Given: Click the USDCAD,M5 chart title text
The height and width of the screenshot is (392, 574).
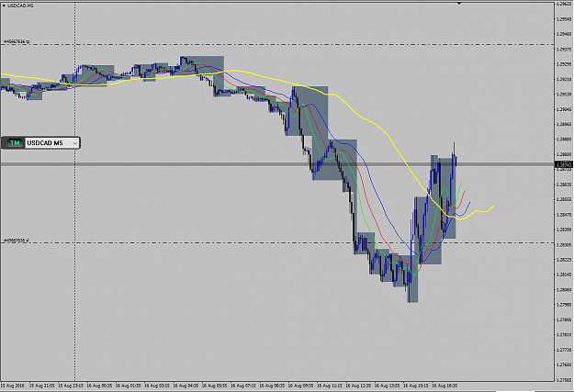Looking at the screenshot, I should coord(20,6).
